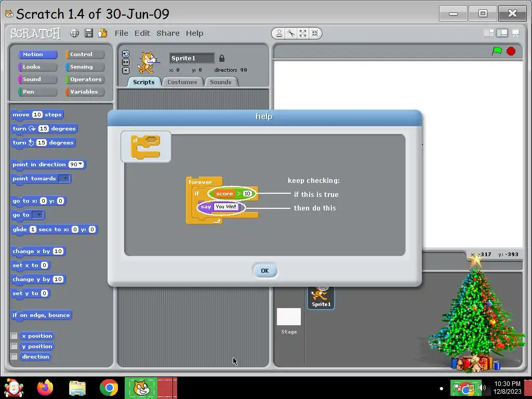The height and width of the screenshot is (399, 532).
Task: Enable the y position checkbox
Action: click(x=14, y=346)
